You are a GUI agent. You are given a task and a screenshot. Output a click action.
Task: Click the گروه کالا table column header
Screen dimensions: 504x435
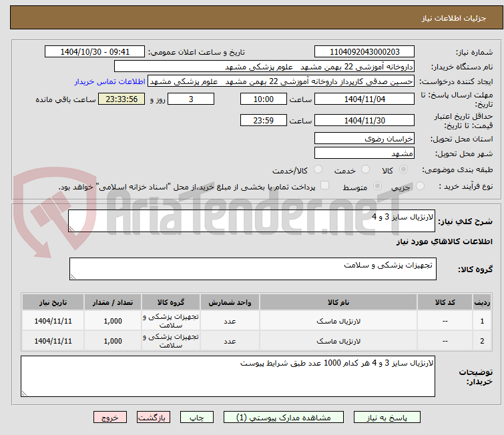tap(171, 302)
